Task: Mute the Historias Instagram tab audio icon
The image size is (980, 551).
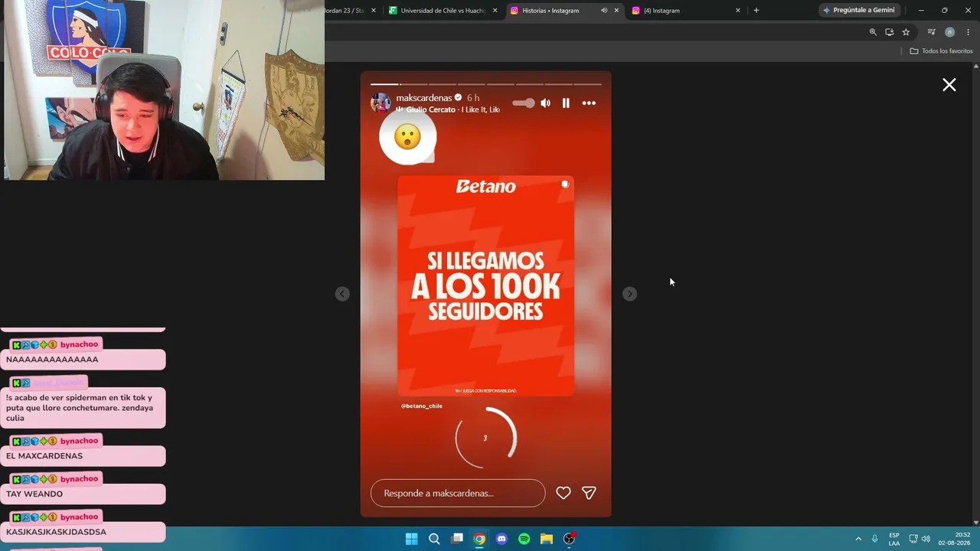Action: click(604, 11)
